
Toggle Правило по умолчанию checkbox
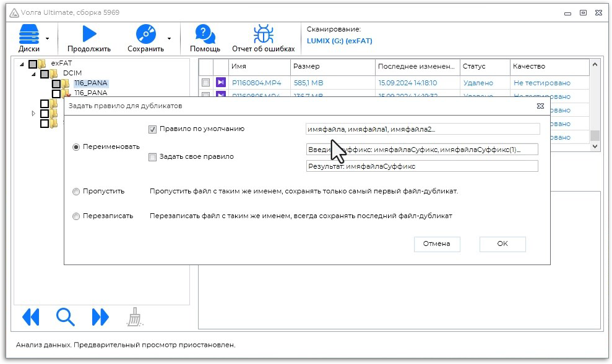pyautogui.click(x=153, y=129)
